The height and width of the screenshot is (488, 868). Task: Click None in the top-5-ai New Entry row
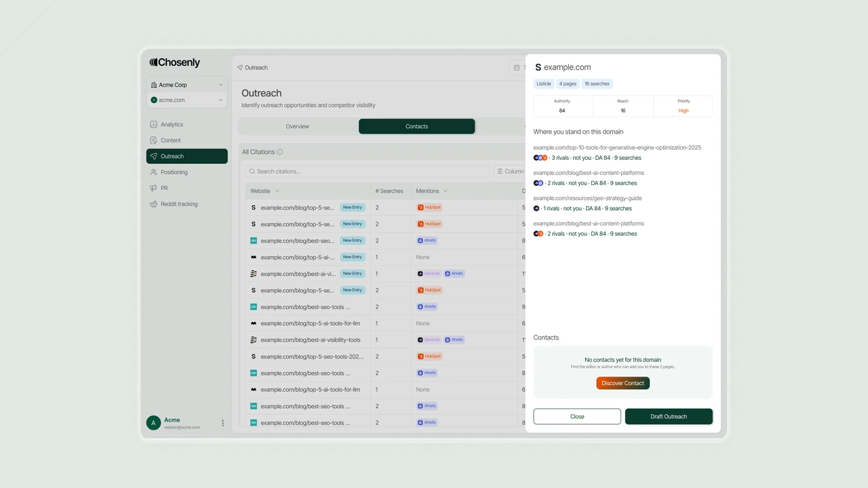(423, 258)
